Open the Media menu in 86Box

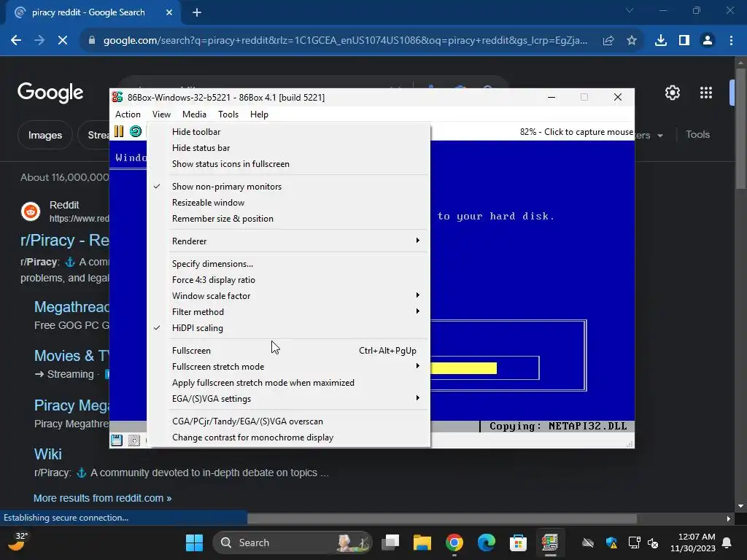[x=194, y=114]
